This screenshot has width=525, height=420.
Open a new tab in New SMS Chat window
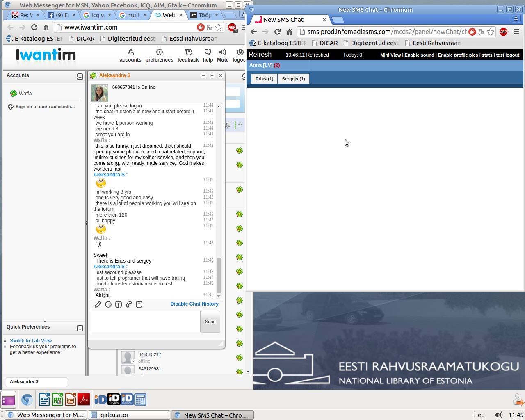pyautogui.click(x=337, y=20)
